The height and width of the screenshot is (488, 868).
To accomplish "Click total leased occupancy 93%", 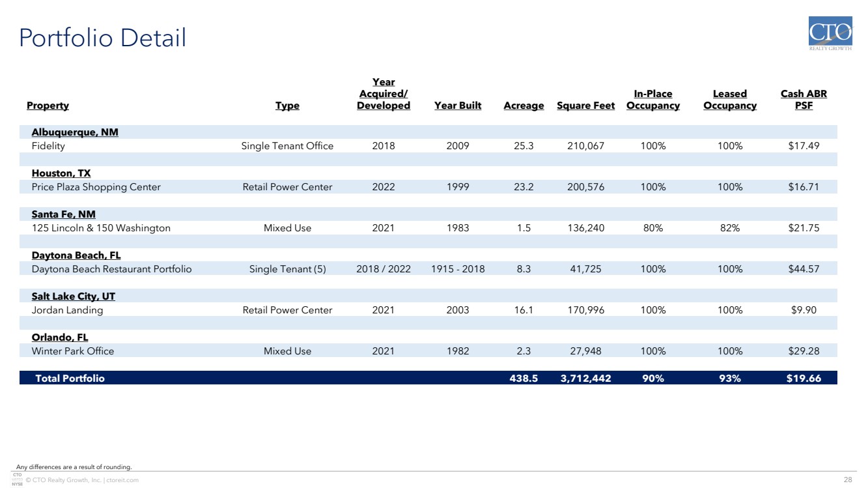I will click(730, 378).
